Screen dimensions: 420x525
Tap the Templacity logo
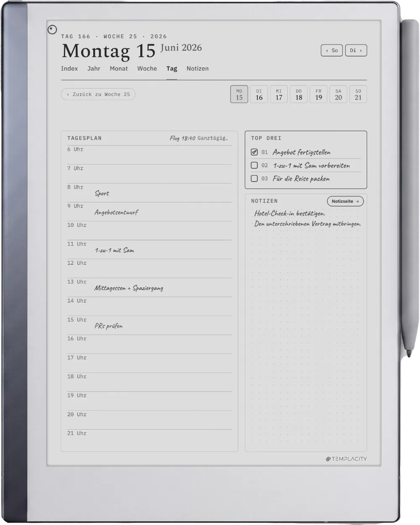tap(346, 459)
